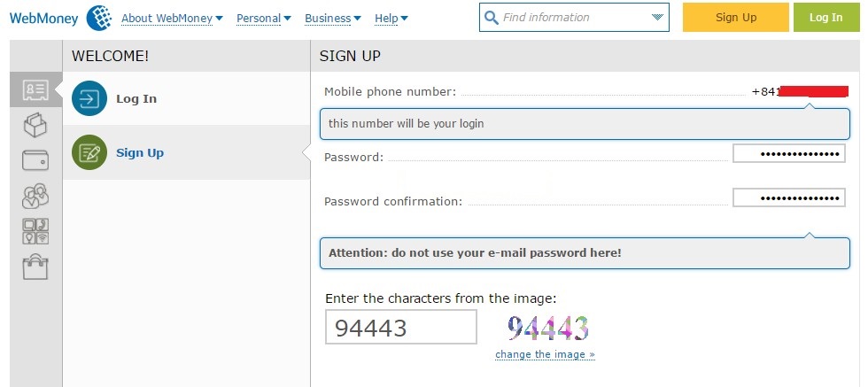Open the services grid sidebar icon
Screen dimensions: 868x387
click(35, 231)
